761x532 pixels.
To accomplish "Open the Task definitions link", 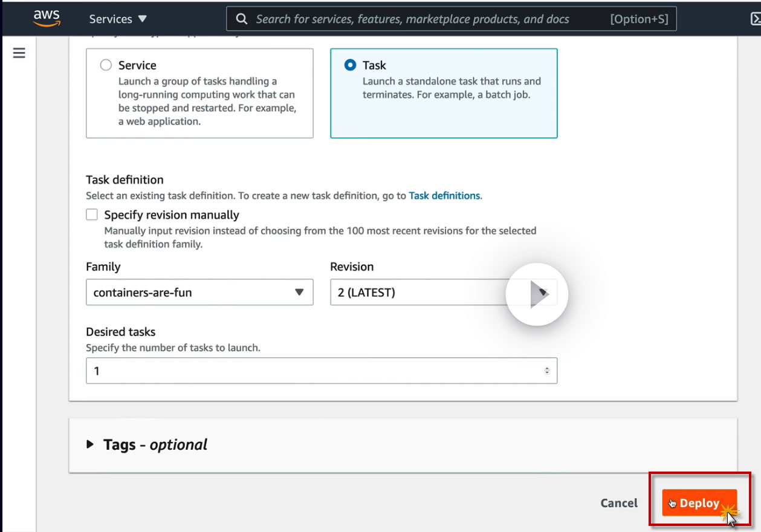I will pos(444,196).
